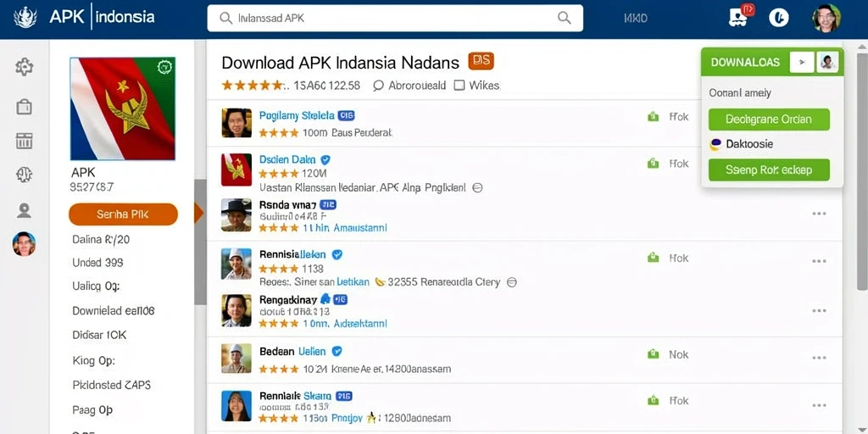Click the green download icon beside Pogilamy Steiela

point(654,117)
